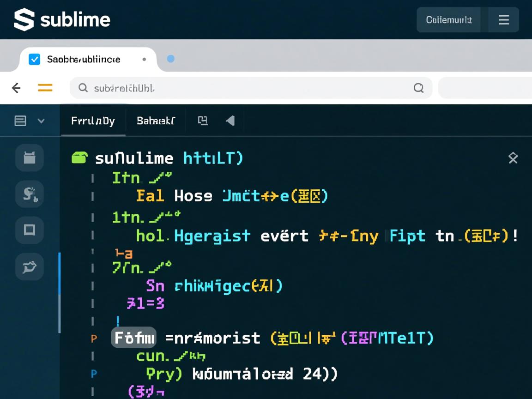
Task: Switch to the Bahaekf tab
Action: click(156, 121)
